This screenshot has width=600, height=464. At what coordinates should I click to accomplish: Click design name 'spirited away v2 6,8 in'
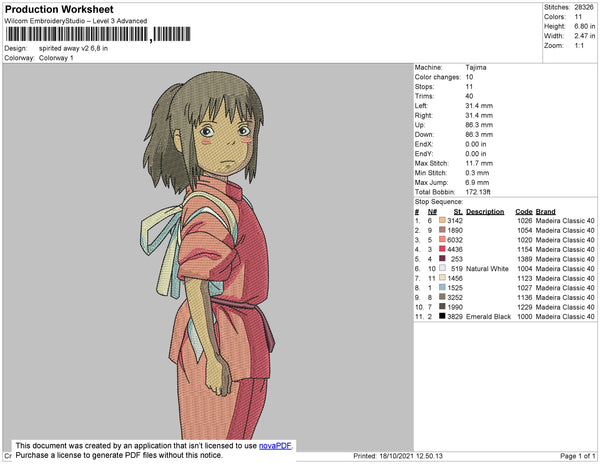73,49
